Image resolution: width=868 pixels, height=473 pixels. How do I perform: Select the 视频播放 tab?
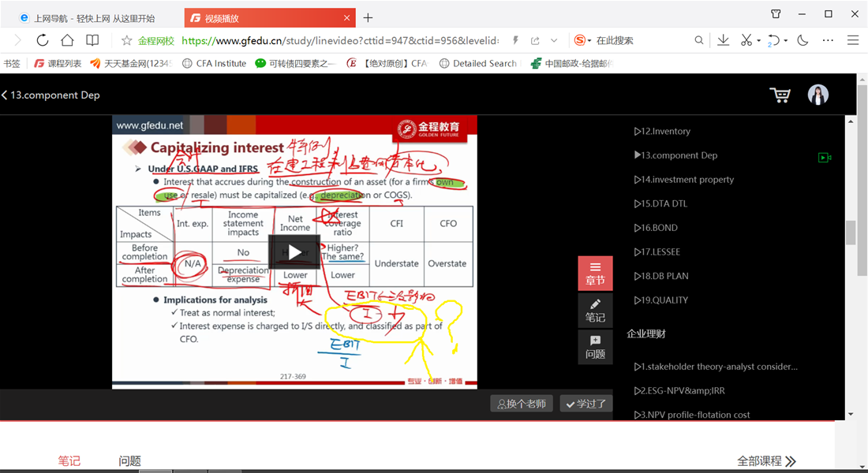270,18
